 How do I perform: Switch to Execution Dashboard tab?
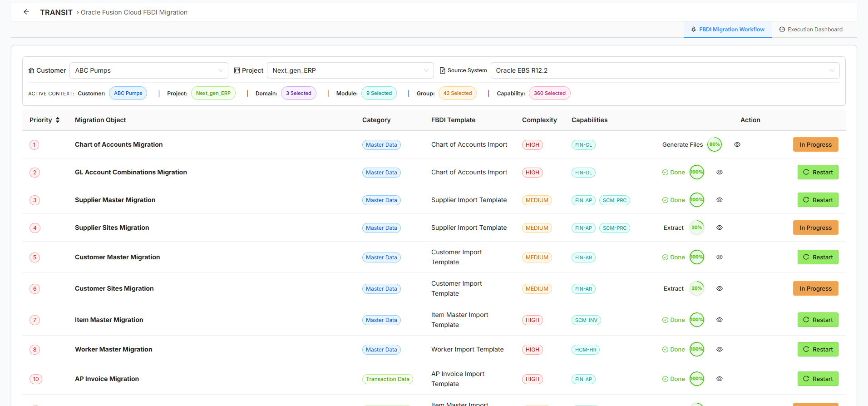811,30
